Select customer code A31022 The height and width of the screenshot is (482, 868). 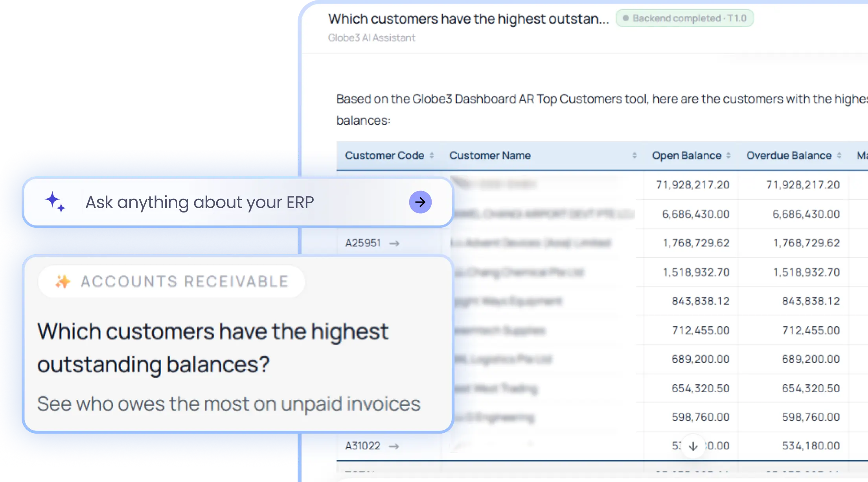tap(362, 446)
